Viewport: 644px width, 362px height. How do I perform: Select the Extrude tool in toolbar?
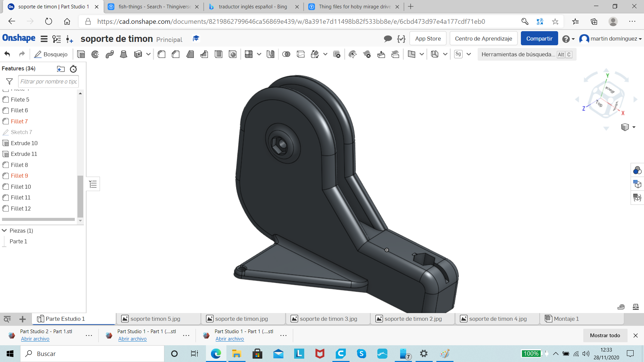pos(81,54)
